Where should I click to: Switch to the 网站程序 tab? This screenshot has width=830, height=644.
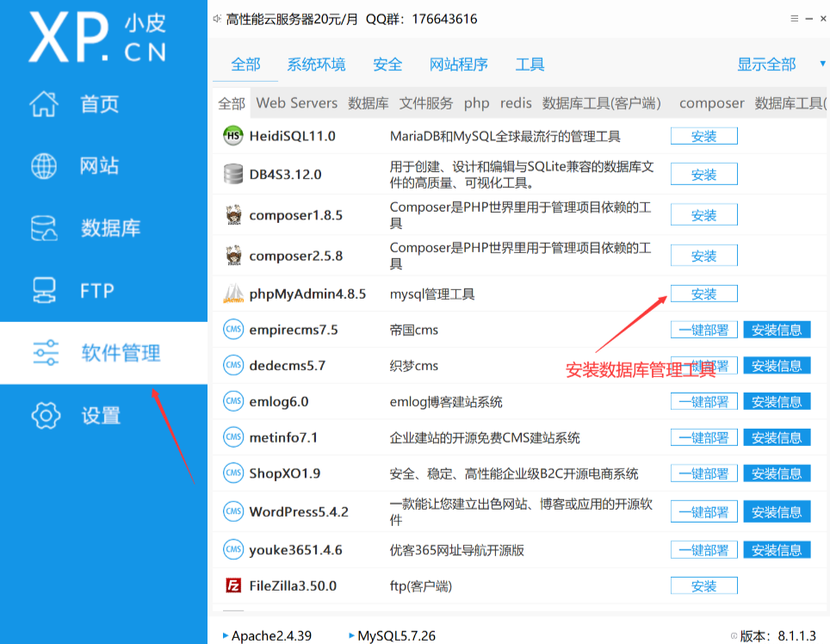[458, 65]
